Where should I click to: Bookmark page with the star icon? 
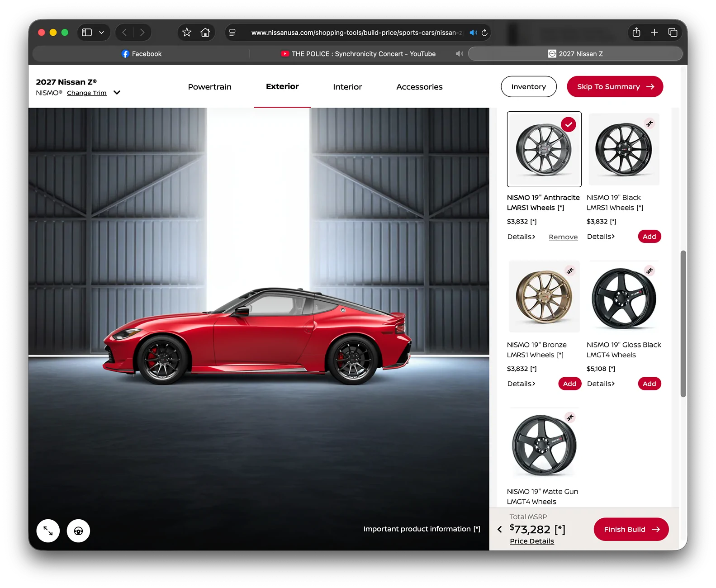point(187,33)
